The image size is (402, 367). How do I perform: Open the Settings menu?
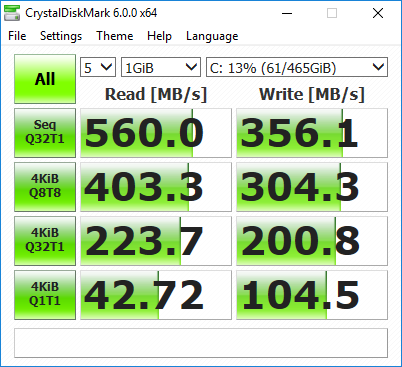point(61,36)
